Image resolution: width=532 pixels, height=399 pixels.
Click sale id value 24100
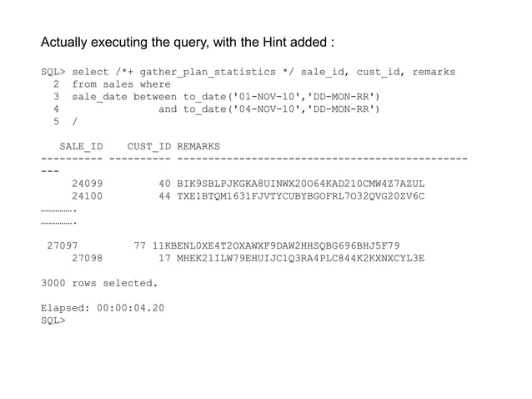pos(88,196)
